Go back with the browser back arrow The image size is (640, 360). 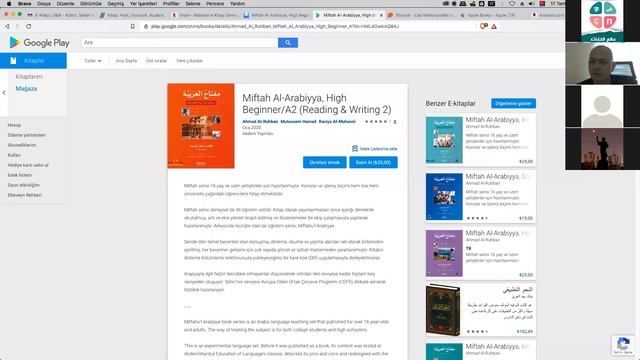7,26
